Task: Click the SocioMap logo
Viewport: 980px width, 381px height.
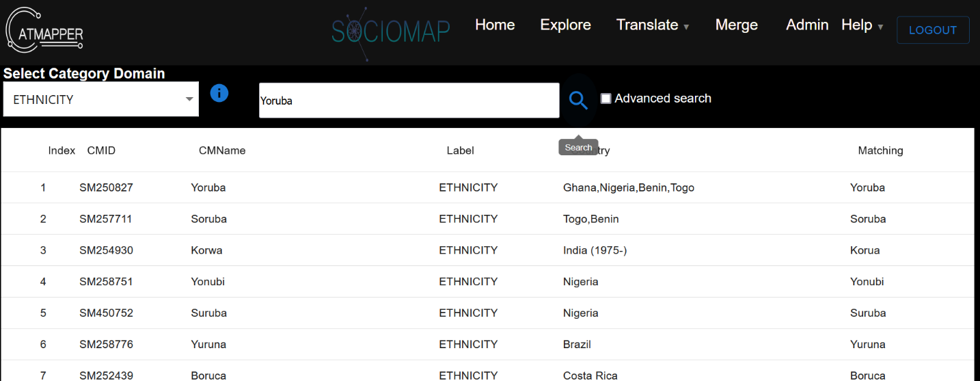Action: tap(390, 29)
